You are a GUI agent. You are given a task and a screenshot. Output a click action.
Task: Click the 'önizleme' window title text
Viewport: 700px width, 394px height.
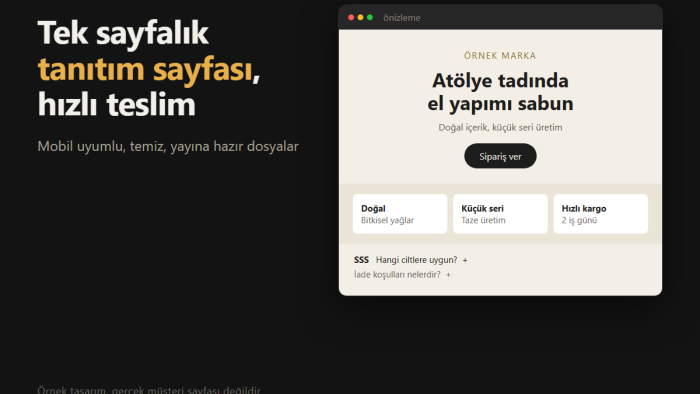(401, 18)
